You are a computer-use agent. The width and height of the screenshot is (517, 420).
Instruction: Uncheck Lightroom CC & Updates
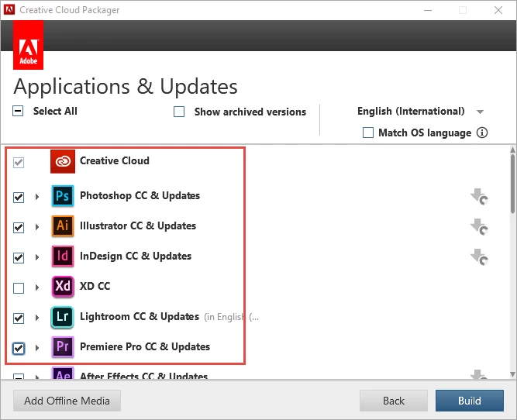[19, 318]
